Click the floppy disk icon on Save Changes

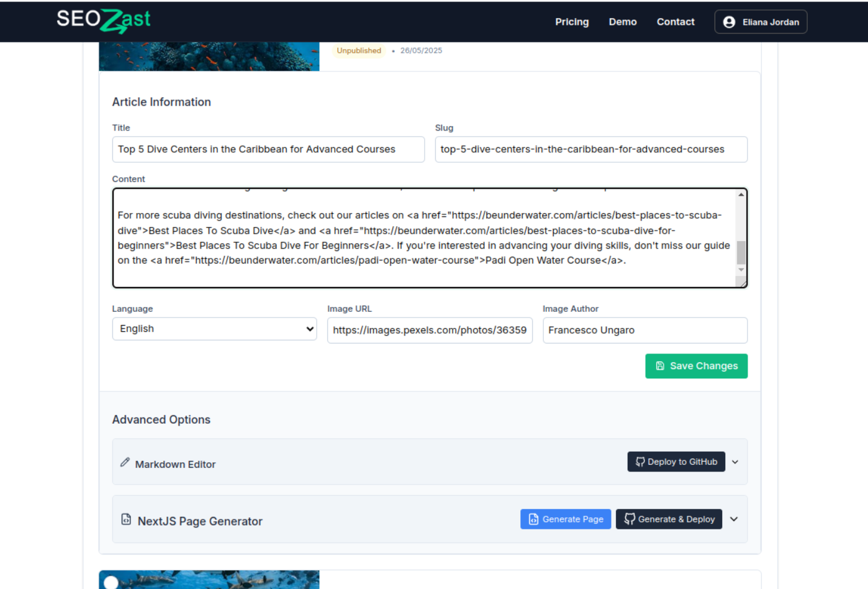pyautogui.click(x=660, y=366)
